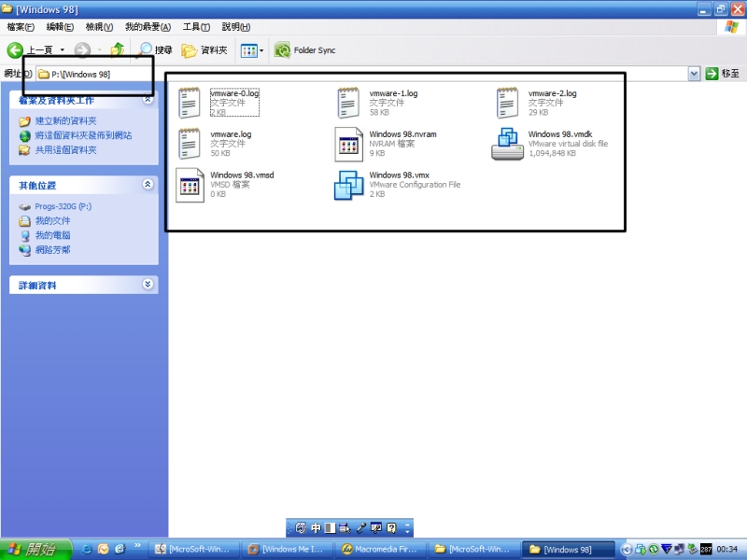Select the vmware-1.log file icon
Screen dimensions: 747x560
(x=348, y=103)
